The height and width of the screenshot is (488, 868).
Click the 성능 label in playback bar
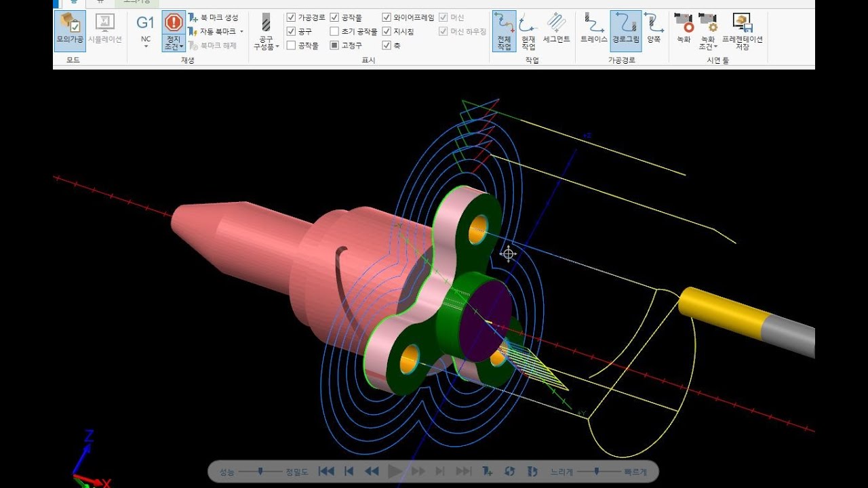[226, 472]
